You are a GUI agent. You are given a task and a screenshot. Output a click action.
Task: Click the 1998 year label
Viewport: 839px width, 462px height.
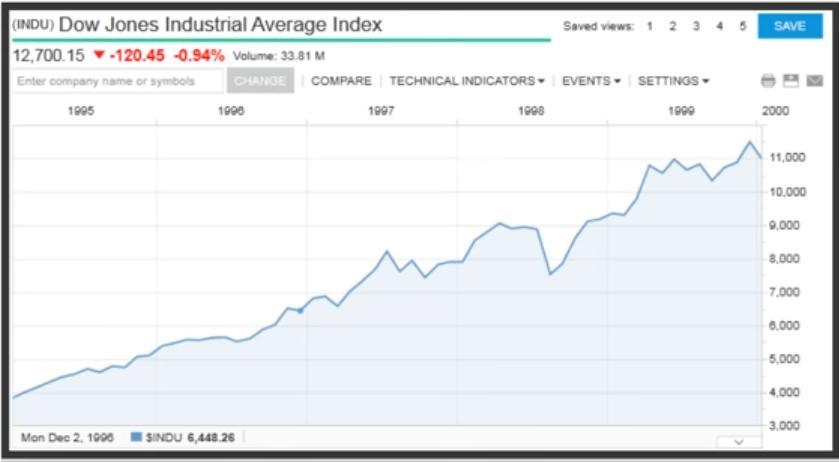531,111
